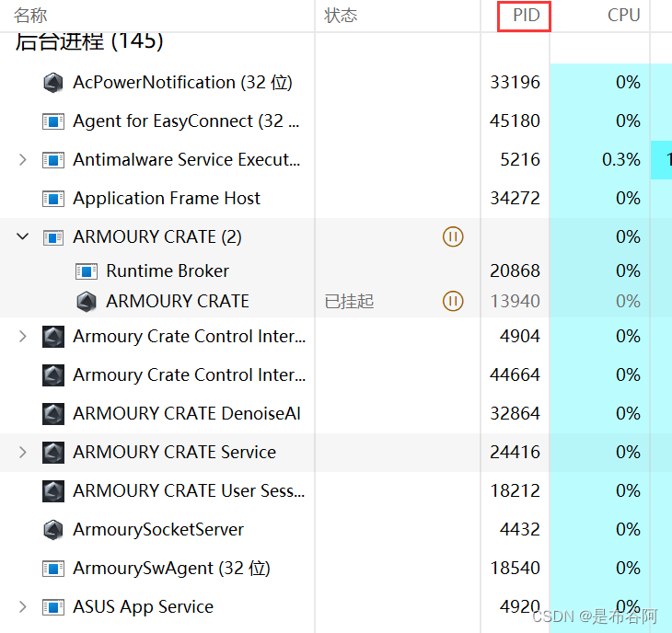
Task: Click the ARMOURY CRATE User Session icon
Action: point(53,491)
